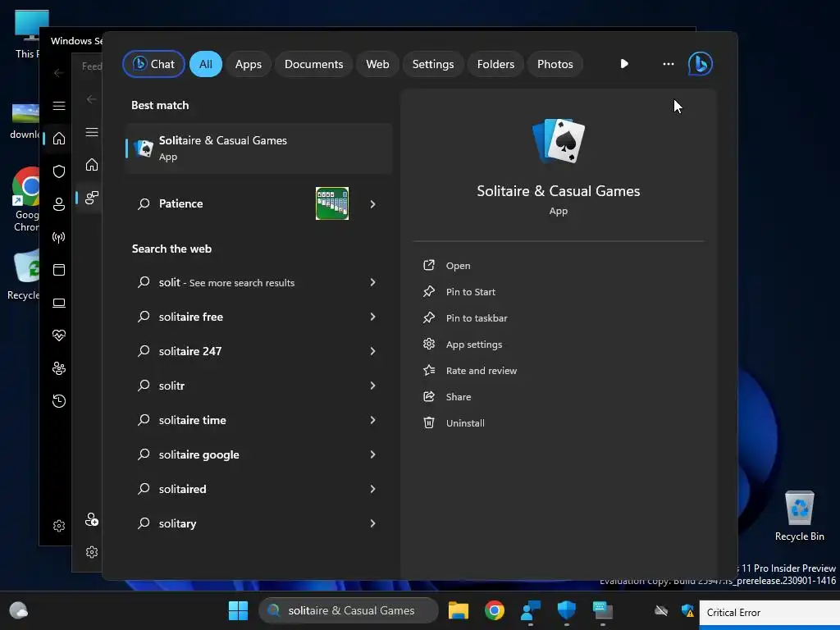Expand the 'solitaired' chevron
This screenshot has height=630, width=840.
(373, 489)
